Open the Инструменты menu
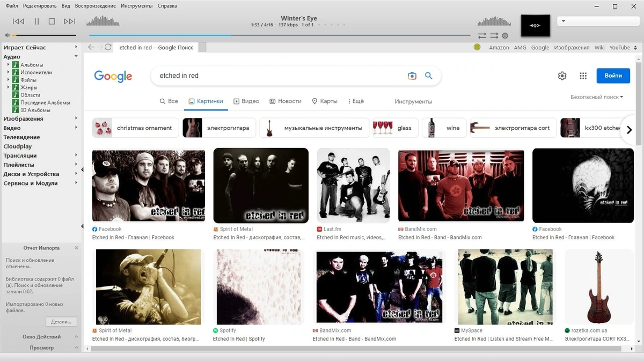The height and width of the screenshot is (362, 644). (x=136, y=6)
